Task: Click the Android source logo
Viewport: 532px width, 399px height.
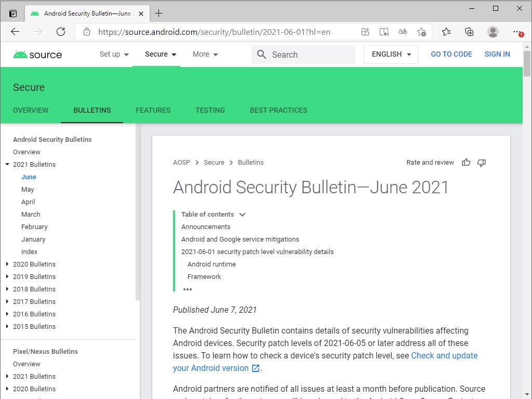Action: tap(37, 54)
